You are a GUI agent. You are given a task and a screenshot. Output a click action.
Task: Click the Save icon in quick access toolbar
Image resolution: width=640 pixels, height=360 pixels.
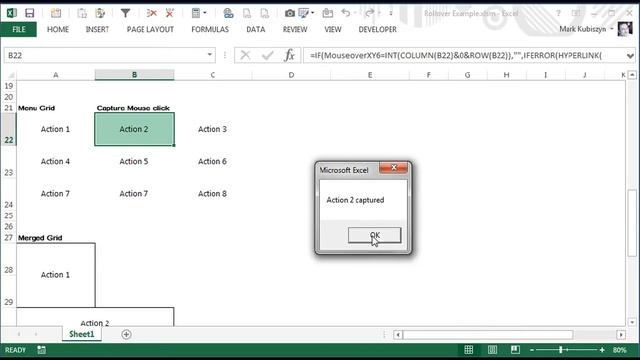(29, 13)
